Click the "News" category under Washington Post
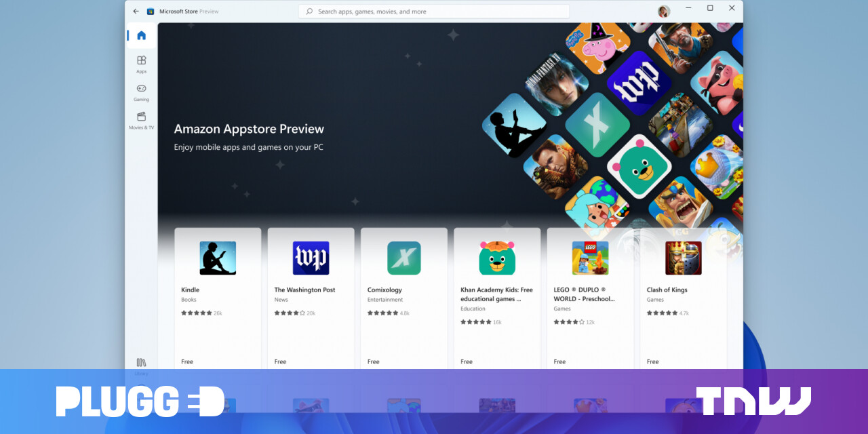The width and height of the screenshot is (868, 434). click(x=281, y=300)
